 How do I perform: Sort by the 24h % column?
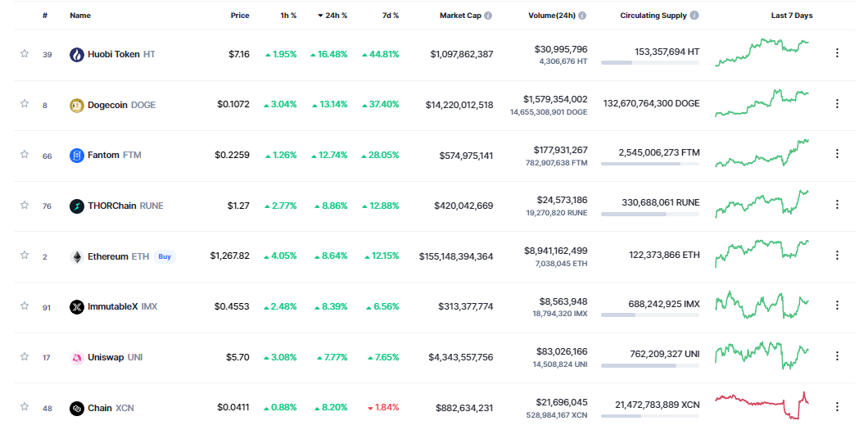[x=332, y=16]
